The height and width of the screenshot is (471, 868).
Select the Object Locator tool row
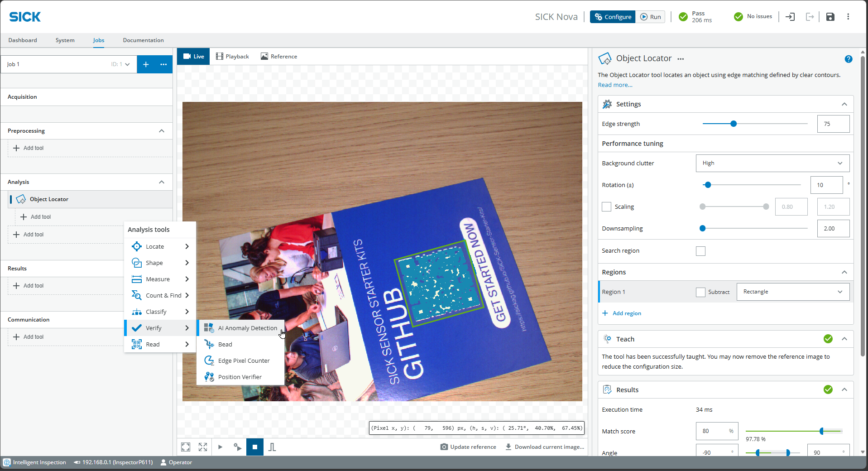(x=91, y=199)
